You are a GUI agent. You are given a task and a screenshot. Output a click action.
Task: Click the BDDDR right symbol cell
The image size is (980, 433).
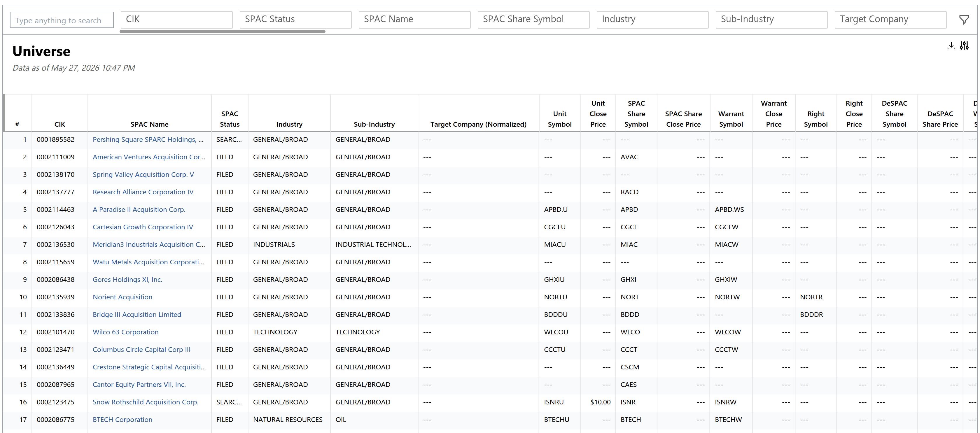pyautogui.click(x=811, y=315)
